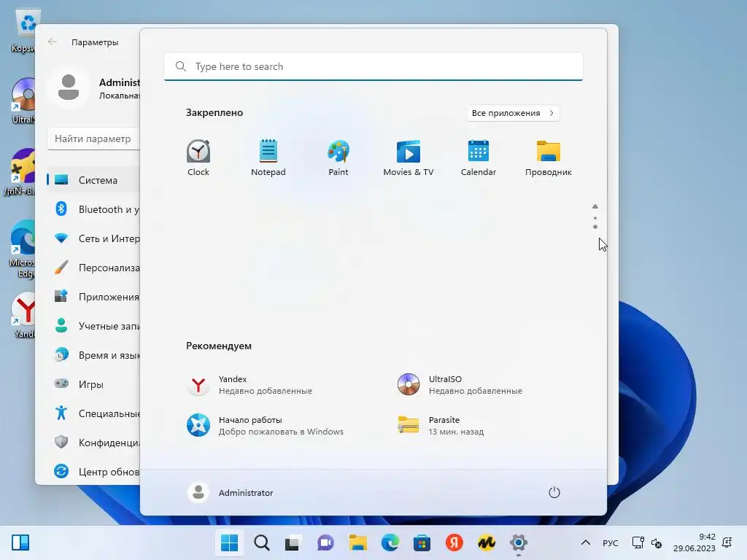Open the clock showing 9:42
Viewport: 747px width, 560px height.
click(x=694, y=542)
